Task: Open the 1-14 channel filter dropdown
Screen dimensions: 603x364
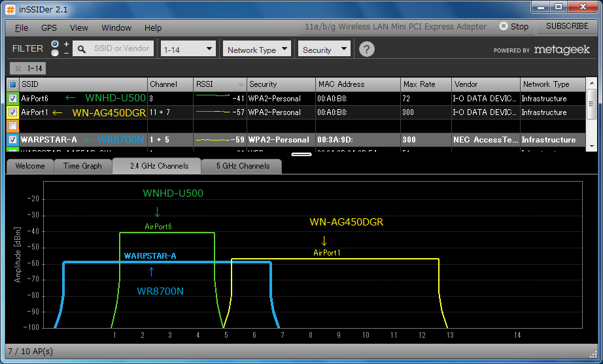Action: pos(188,49)
